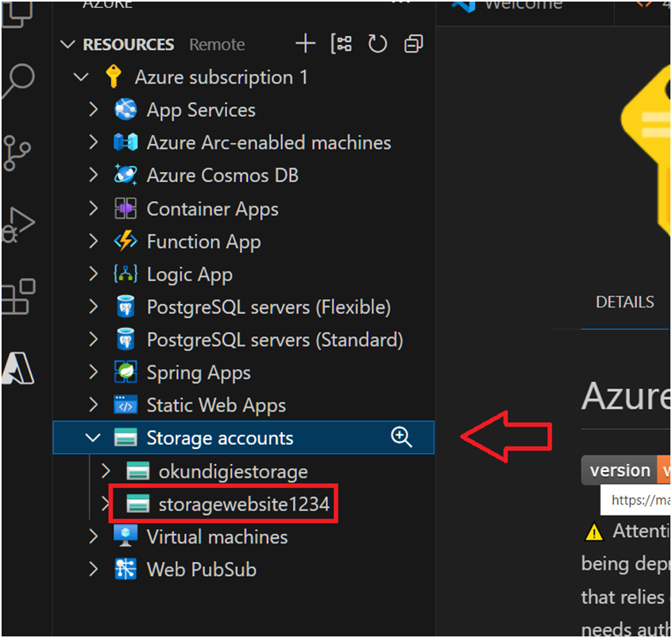Click the yellow key icon beside Azure subscription 1
Screen dimensions: 672x638
[114, 76]
